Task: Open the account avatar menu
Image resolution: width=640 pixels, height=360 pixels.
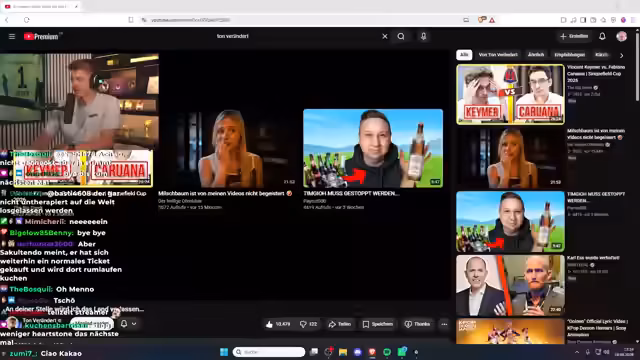Action: point(621,36)
